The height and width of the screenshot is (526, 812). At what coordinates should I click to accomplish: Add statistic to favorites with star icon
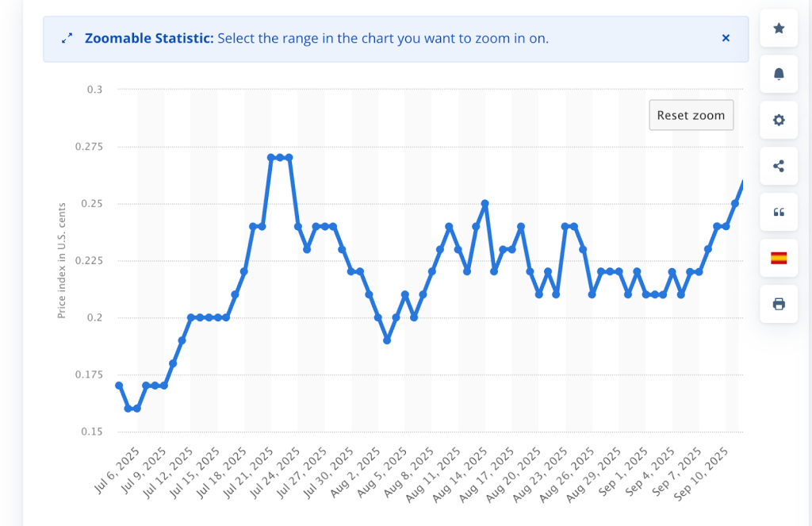click(779, 29)
